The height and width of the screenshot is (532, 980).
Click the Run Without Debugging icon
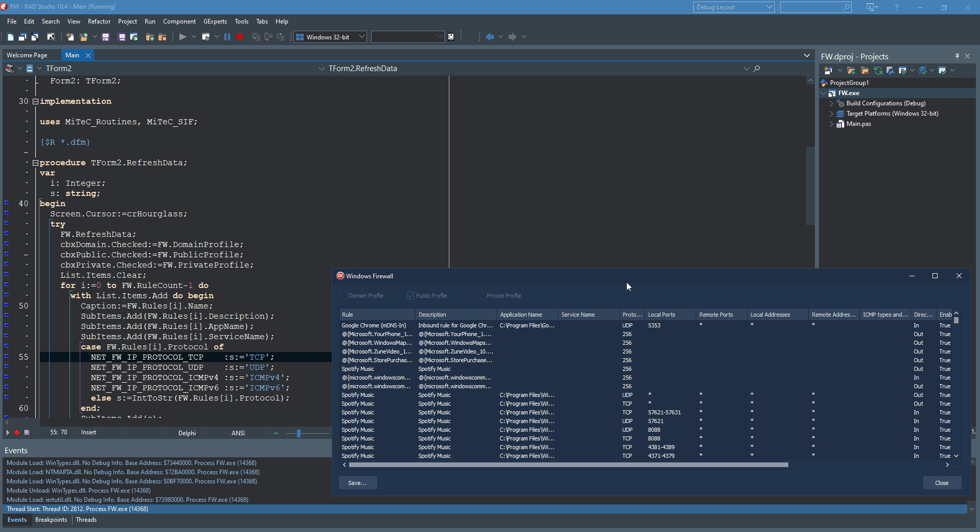tap(206, 37)
